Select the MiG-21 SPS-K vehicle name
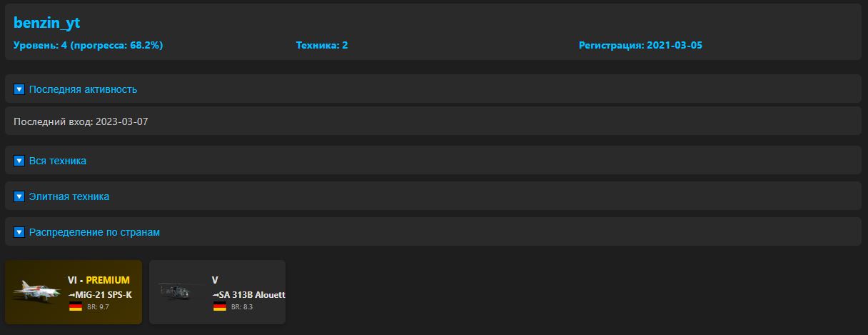Viewport: 868px width, 335px height. click(100, 294)
